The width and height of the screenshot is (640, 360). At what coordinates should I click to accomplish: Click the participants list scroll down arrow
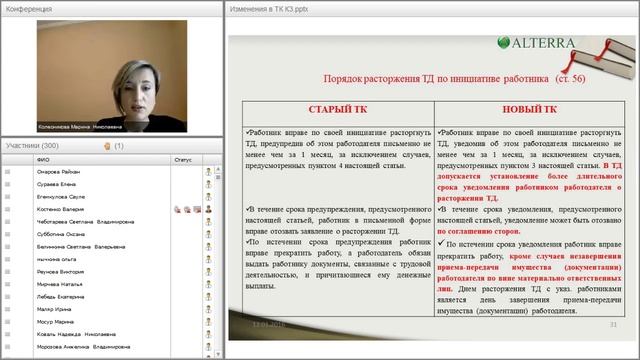tap(218, 354)
